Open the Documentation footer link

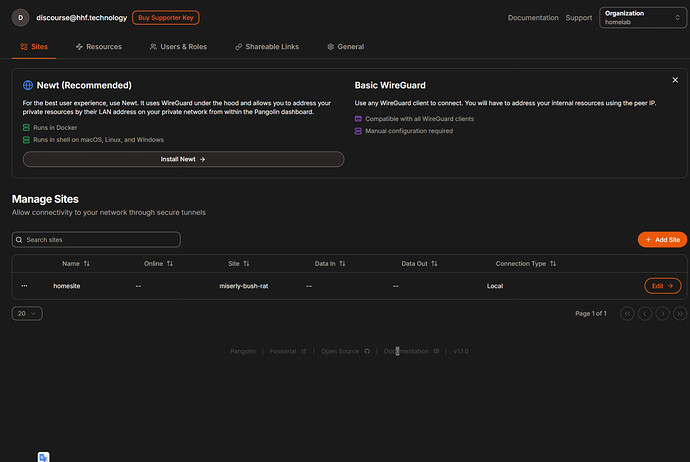(x=411, y=351)
